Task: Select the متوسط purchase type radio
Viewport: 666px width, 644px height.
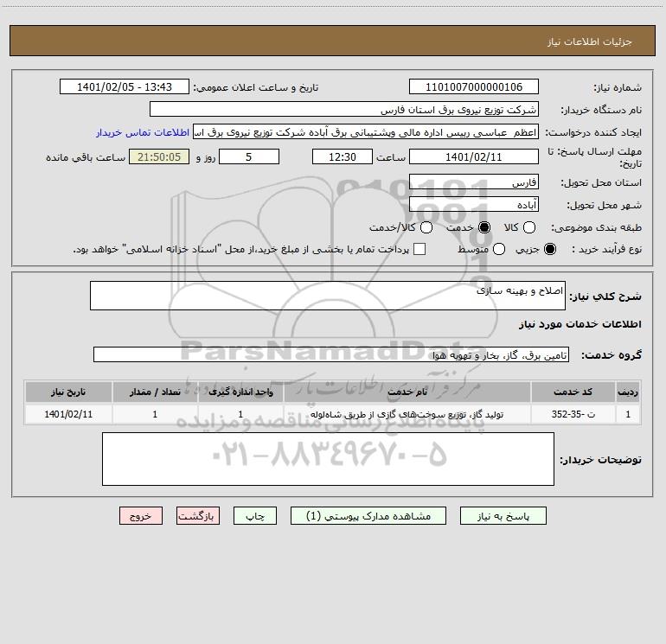Action: pos(499,249)
